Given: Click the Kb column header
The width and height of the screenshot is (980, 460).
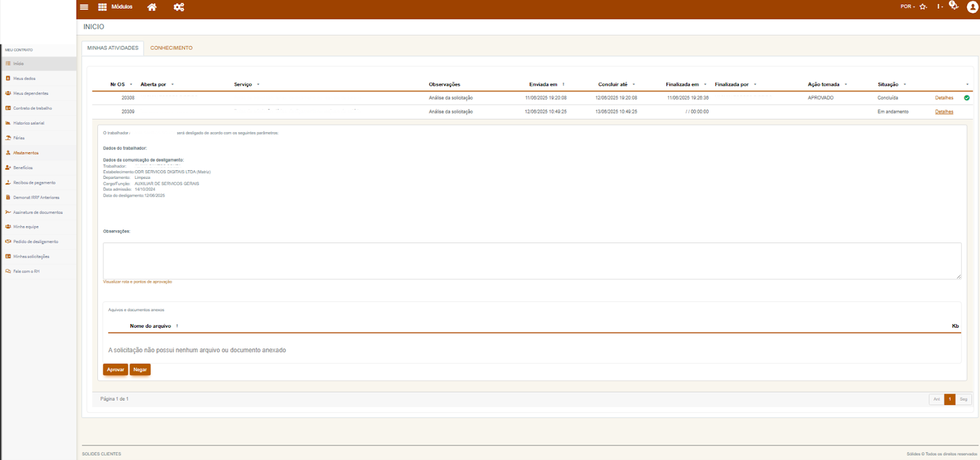Looking at the screenshot, I should (955, 326).
